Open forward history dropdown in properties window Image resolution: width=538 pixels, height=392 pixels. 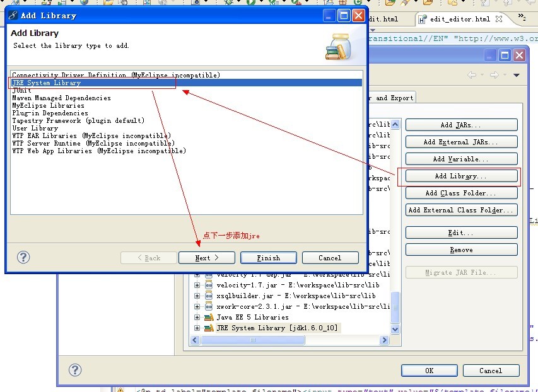505,75
